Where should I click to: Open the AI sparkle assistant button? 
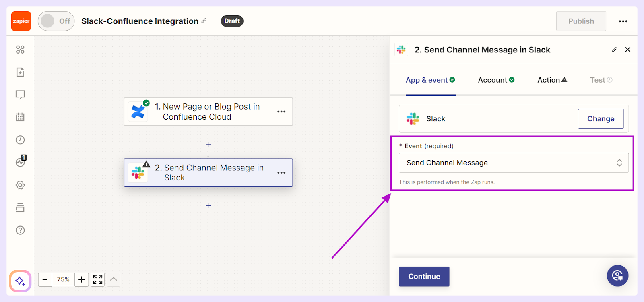(x=20, y=281)
